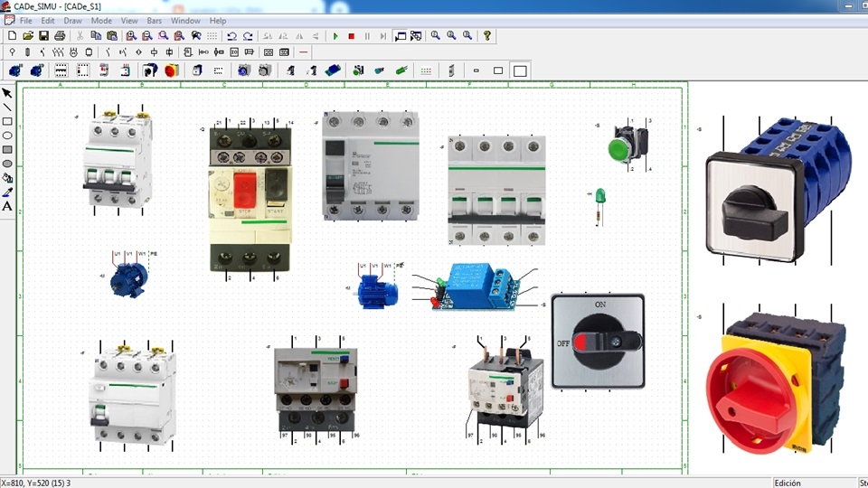The image size is (868, 488).
Task: Open the Mode menu
Action: tap(101, 21)
